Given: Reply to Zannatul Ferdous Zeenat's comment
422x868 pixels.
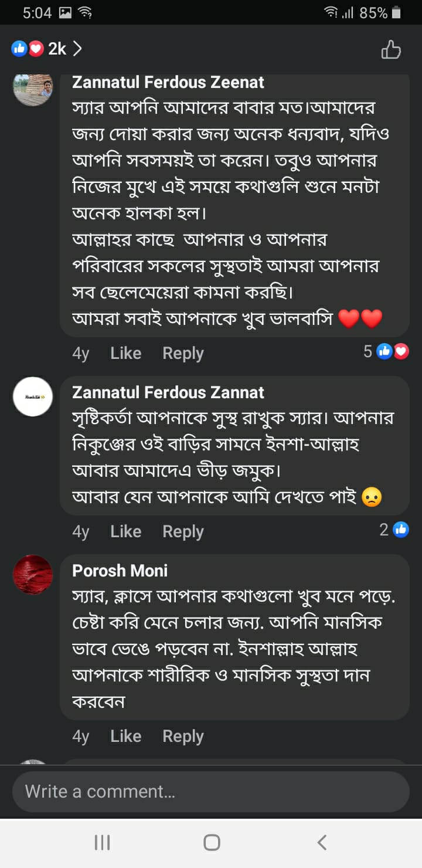Looking at the screenshot, I should coord(183,353).
